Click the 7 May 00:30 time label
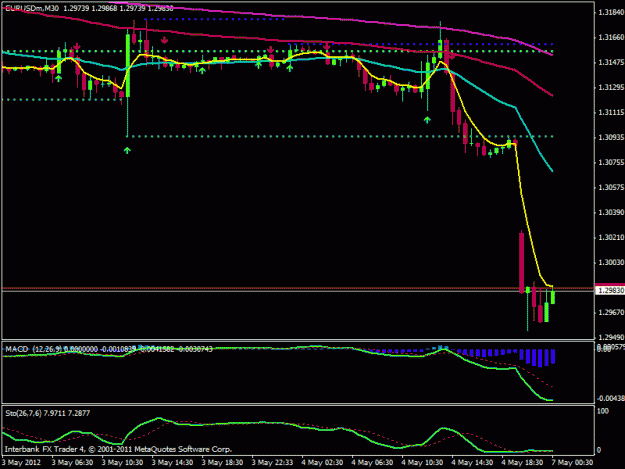The width and height of the screenshot is (625, 469). tap(572, 463)
